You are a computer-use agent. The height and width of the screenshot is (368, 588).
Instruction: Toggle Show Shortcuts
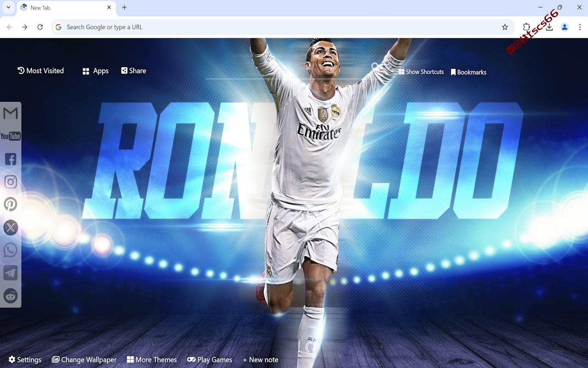point(421,72)
